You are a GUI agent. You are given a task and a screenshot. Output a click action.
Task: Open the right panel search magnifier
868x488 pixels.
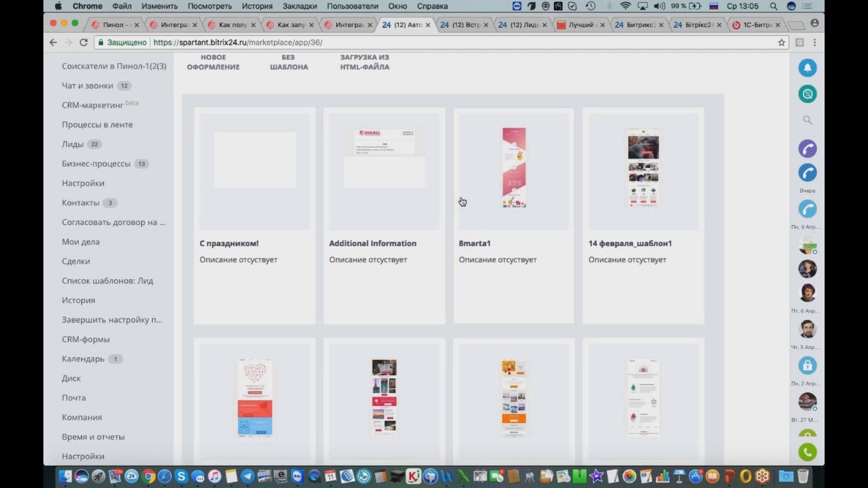(807, 120)
